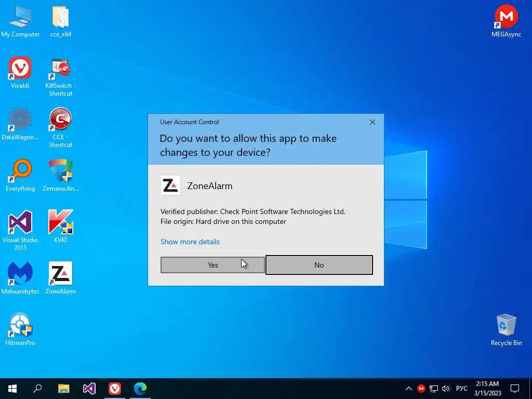
Task: Select the Malwarebytes desktop shortcut
Action: click(20, 278)
